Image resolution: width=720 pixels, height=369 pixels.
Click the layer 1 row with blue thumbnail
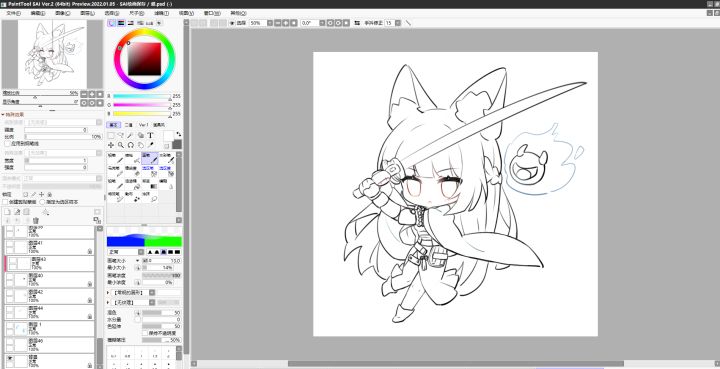(x=50, y=329)
